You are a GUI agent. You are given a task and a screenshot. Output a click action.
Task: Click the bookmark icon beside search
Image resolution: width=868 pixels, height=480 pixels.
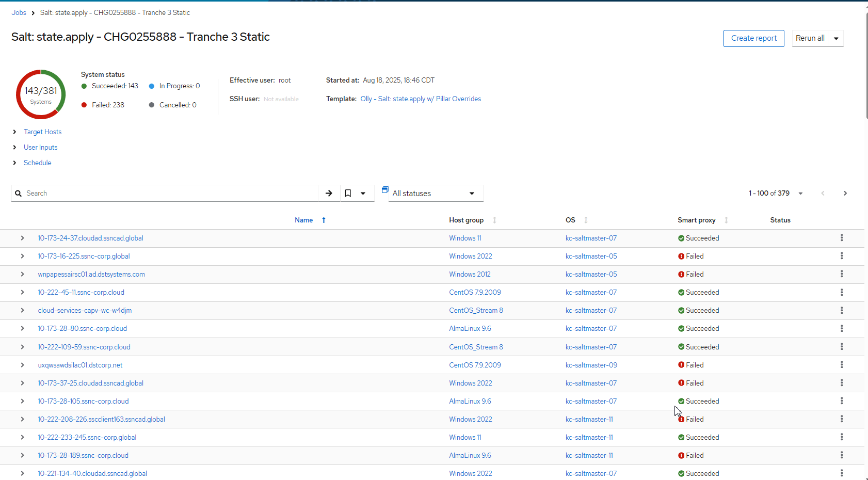click(348, 193)
